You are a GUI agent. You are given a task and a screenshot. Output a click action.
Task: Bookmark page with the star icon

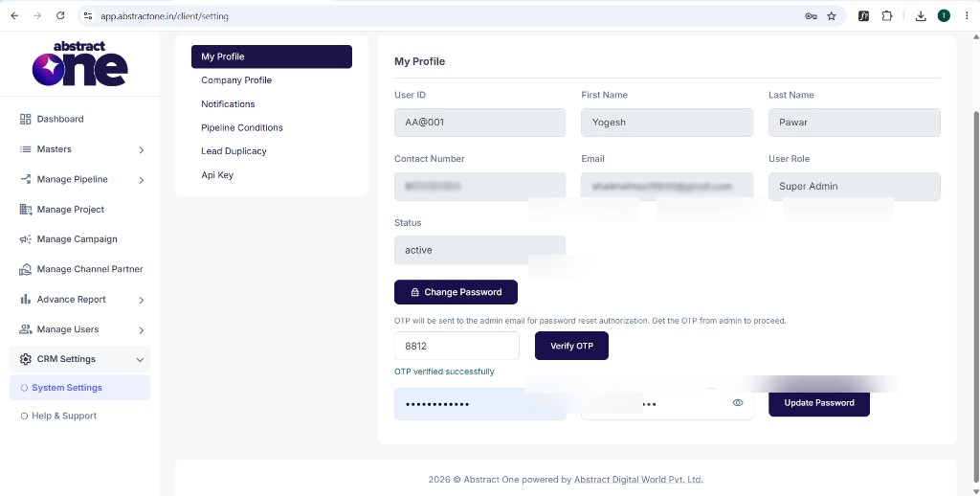832,16
